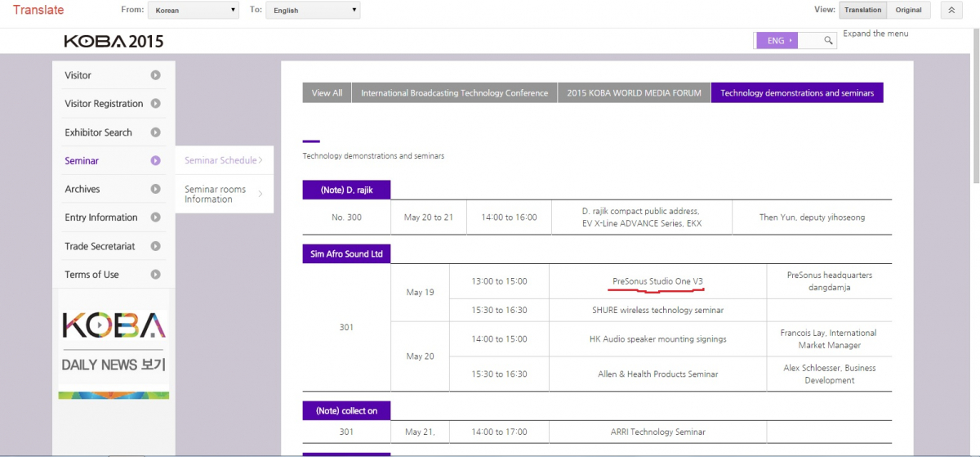Open 2015 KOBA WORLD MEDIA FORUM tab
Screen dimensions: 980x457
click(x=634, y=93)
